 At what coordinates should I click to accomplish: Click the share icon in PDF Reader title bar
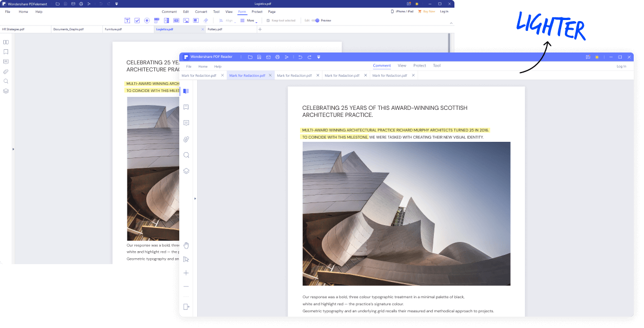(287, 57)
